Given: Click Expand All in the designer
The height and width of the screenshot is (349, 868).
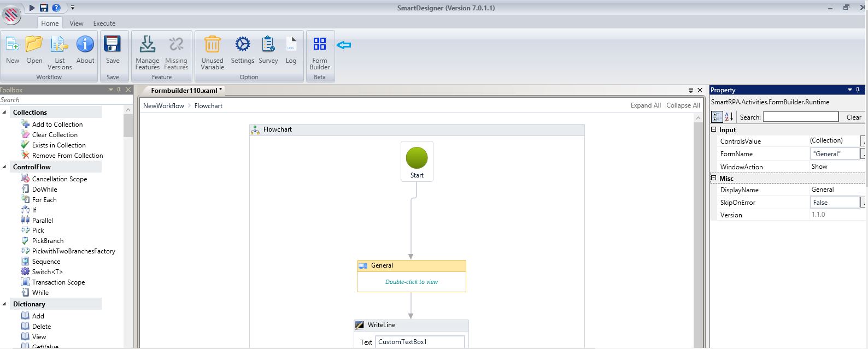Looking at the screenshot, I should [645, 105].
